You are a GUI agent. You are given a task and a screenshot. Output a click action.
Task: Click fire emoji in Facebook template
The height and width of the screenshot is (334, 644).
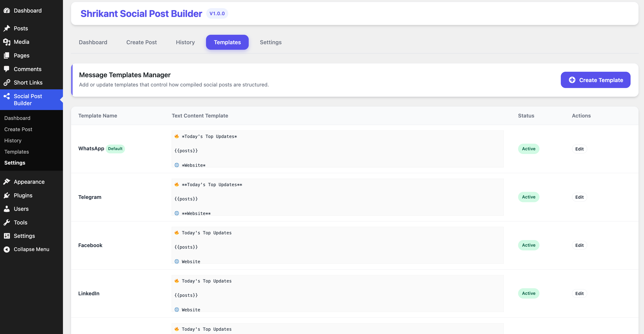(x=177, y=233)
